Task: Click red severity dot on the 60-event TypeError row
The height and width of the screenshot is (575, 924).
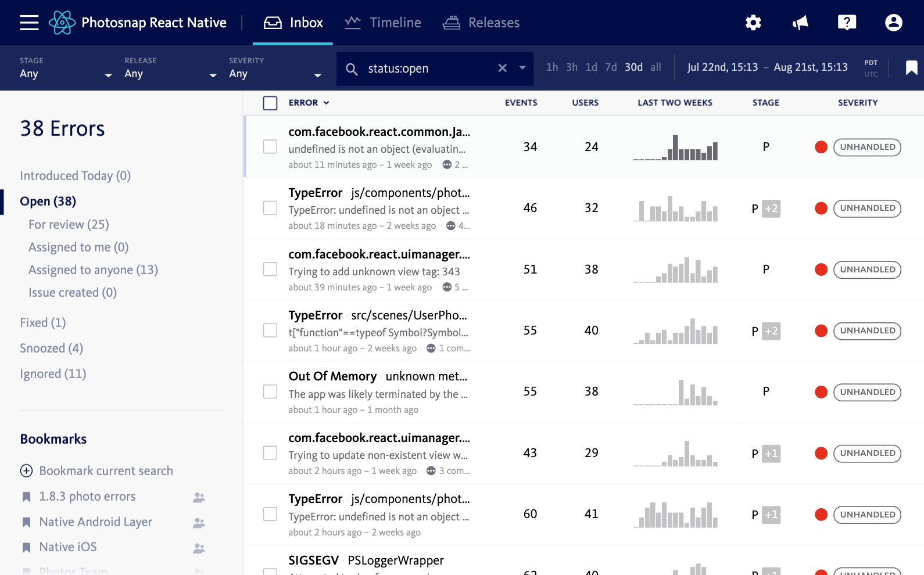Action: [821, 515]
